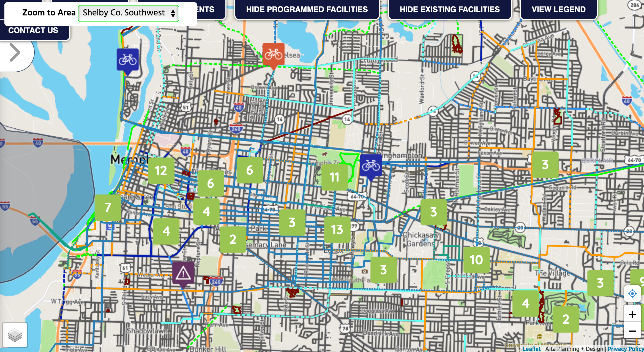Locate my position on the map
Image resolution: width=644 pixels, height=352 pixels.
(632, 294)
